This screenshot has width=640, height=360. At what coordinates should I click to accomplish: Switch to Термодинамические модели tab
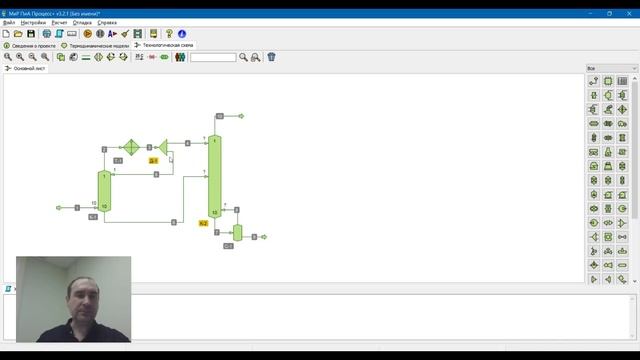95,46
